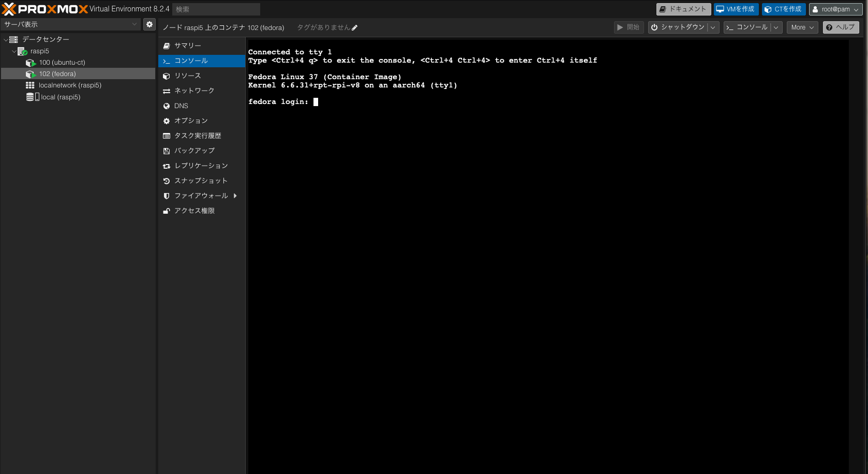Open the DNS tab
The height and width of the screenshot is (474, 868).
point(202,106)
